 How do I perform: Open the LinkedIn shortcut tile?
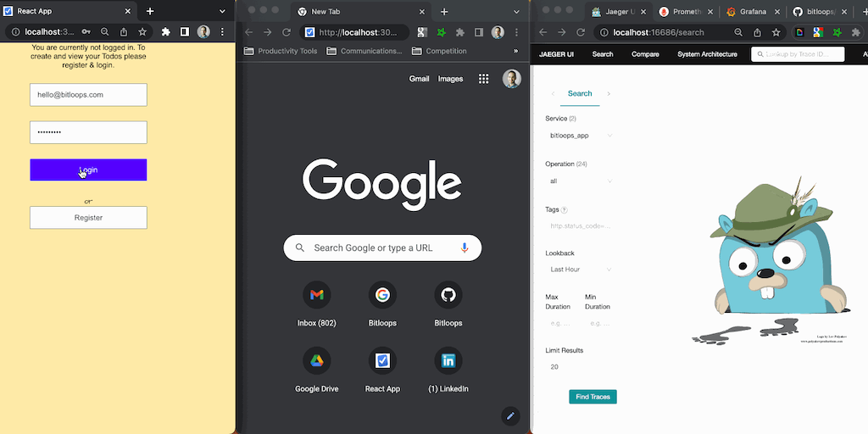[x=448, y=361]
